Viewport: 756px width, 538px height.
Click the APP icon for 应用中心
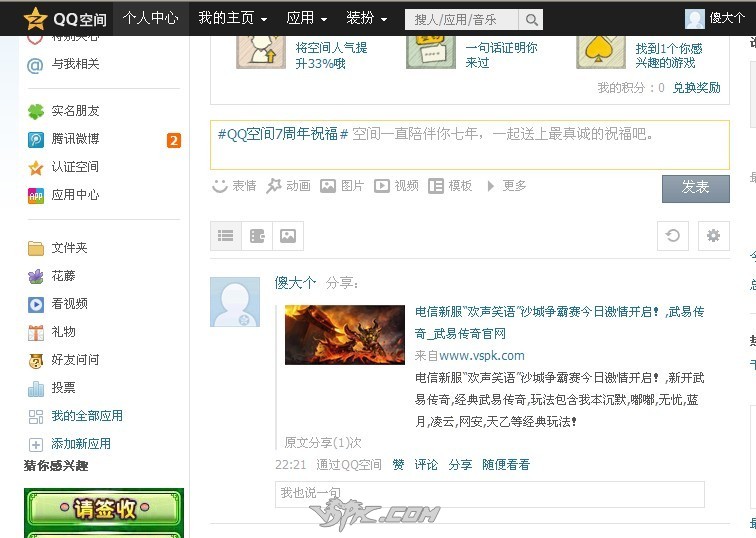tap(36, 196)
